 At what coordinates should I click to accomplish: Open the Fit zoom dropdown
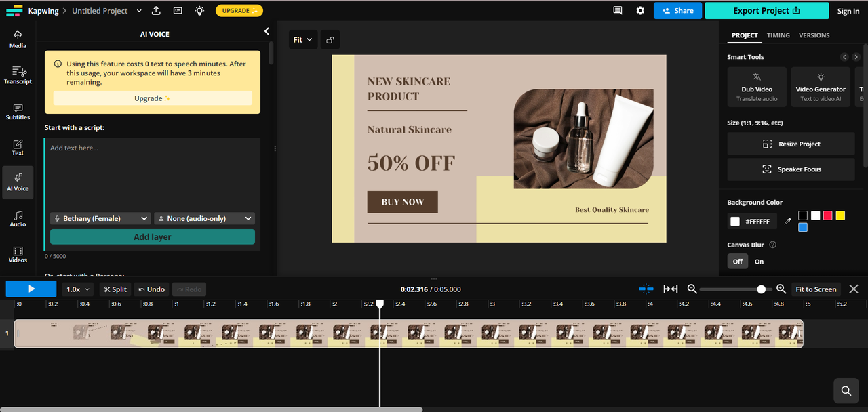tap(302, 40)
